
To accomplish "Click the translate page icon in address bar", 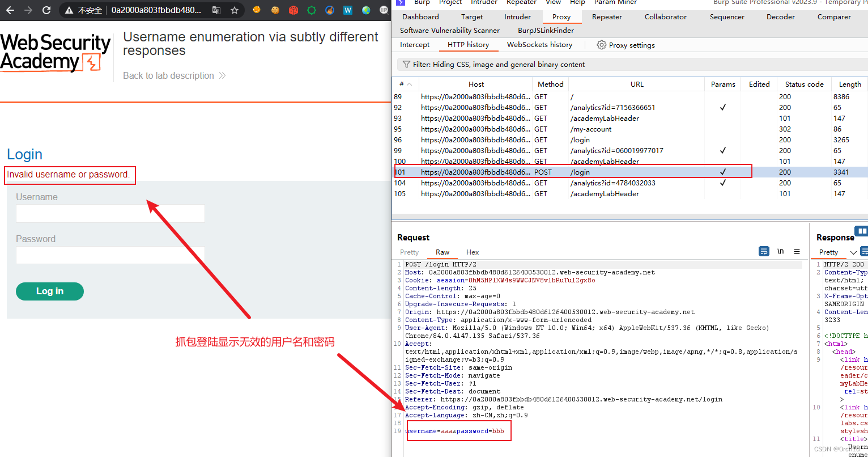I will (x=216, y=10).
